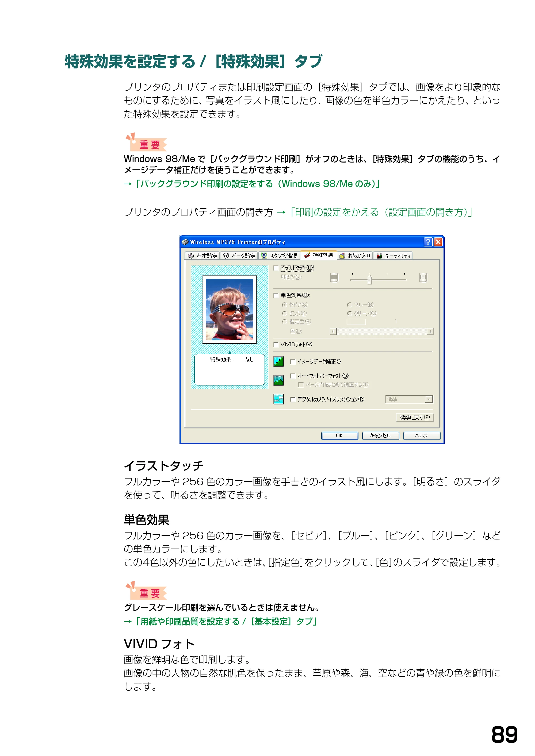Image resolution: width=535 pixels, height=756 pixels.
Task: Toggle the VIVIDフォト checkbox
Action: [x=276, y=344]
